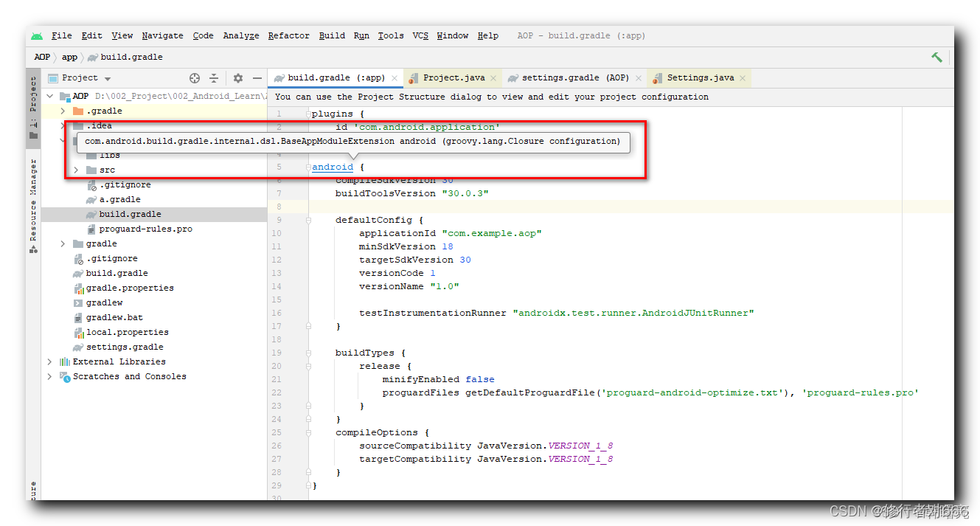
Task: Select line number 11 in the gutter
Action: point(277,245)
